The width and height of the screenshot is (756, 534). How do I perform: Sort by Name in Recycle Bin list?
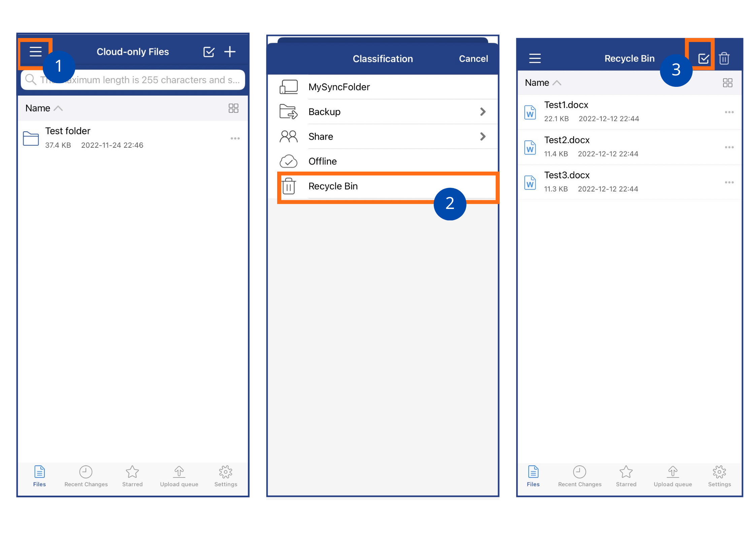(543, 83)
